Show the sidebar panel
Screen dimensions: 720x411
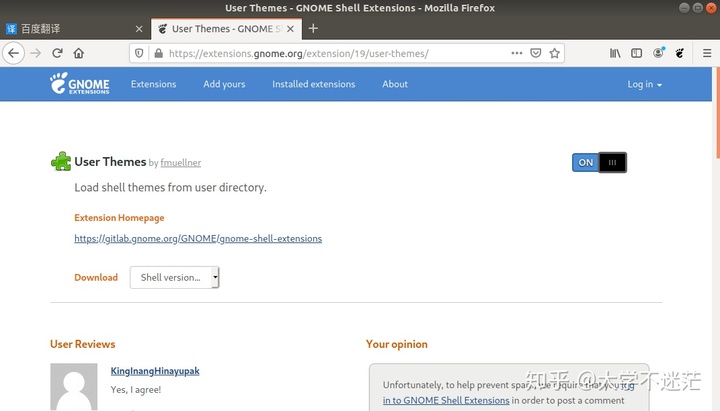[x=636, y=53]
